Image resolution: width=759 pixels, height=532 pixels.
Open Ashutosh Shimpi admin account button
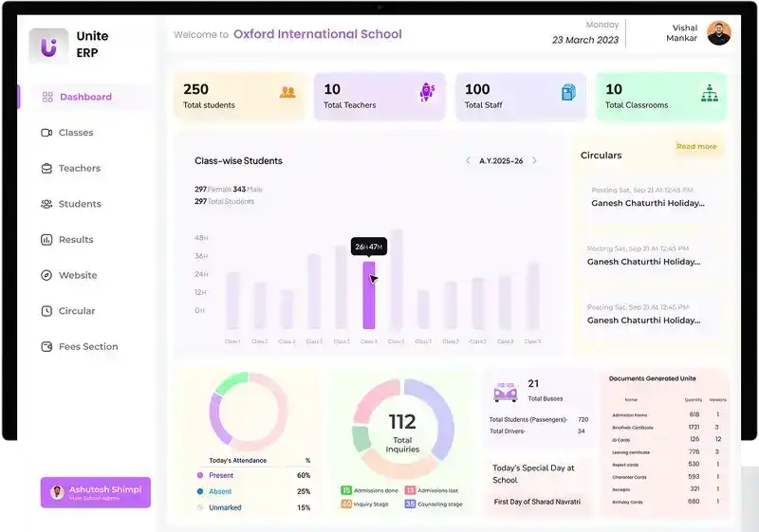pyautogui.click(x=96, y=492)
